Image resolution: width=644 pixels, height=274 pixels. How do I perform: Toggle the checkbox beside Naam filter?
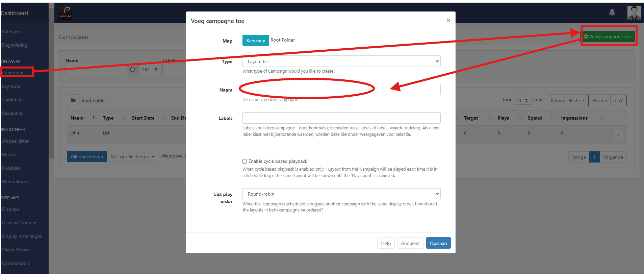(x=132, y=70)
